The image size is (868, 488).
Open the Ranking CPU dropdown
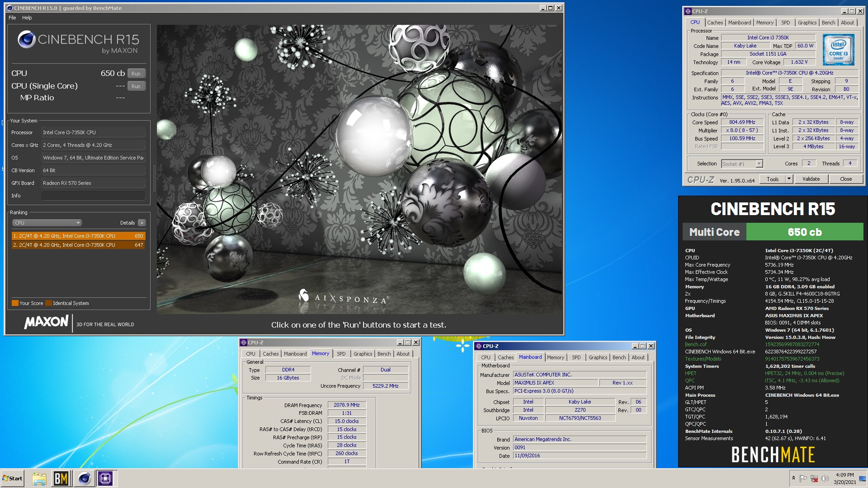pos(47,223)
